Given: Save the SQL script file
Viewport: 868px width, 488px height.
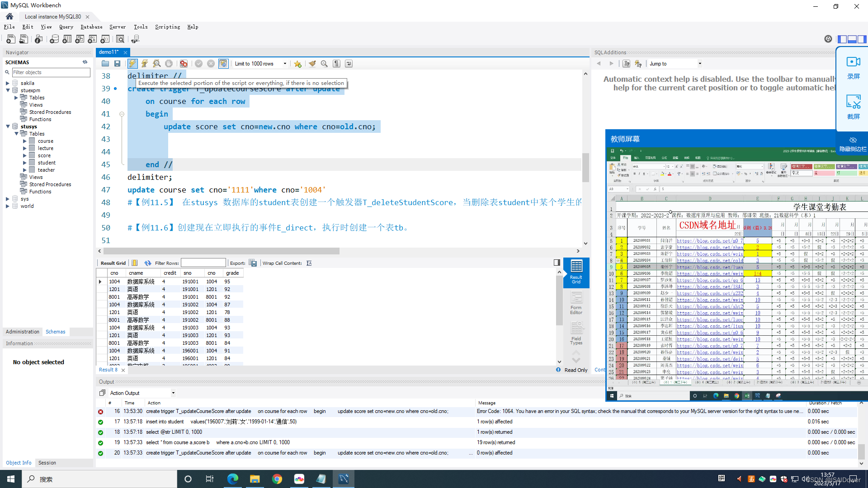Looking at the screenshot, I should point(117,64).
